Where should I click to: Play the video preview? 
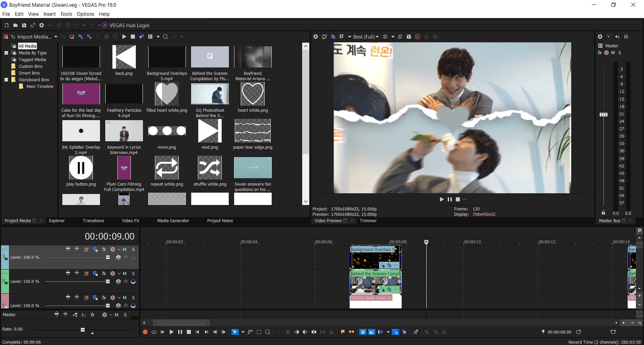pos(442,199)
